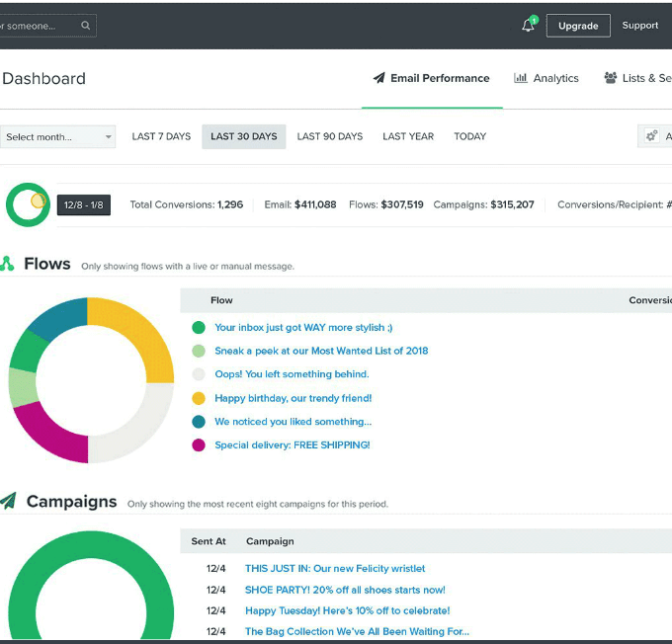Screen dimensions: 672x644
Task: Click the gear settings icon at right
Action: 651,136
